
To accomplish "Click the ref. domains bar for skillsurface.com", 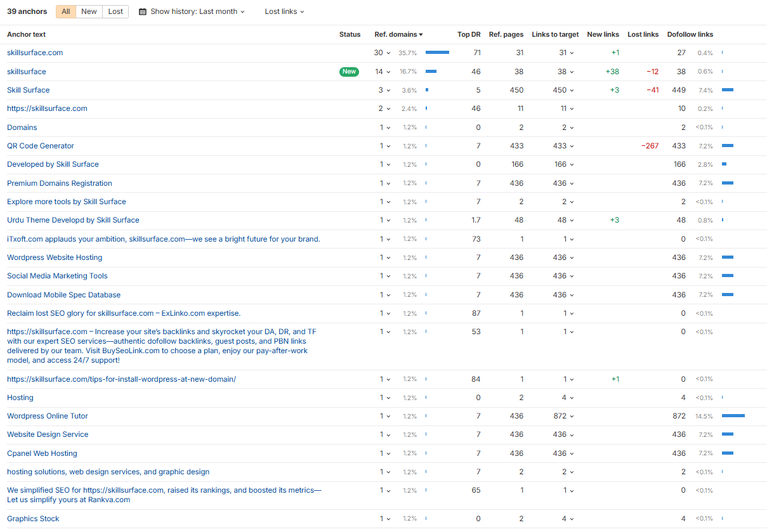I will [437, 53].
